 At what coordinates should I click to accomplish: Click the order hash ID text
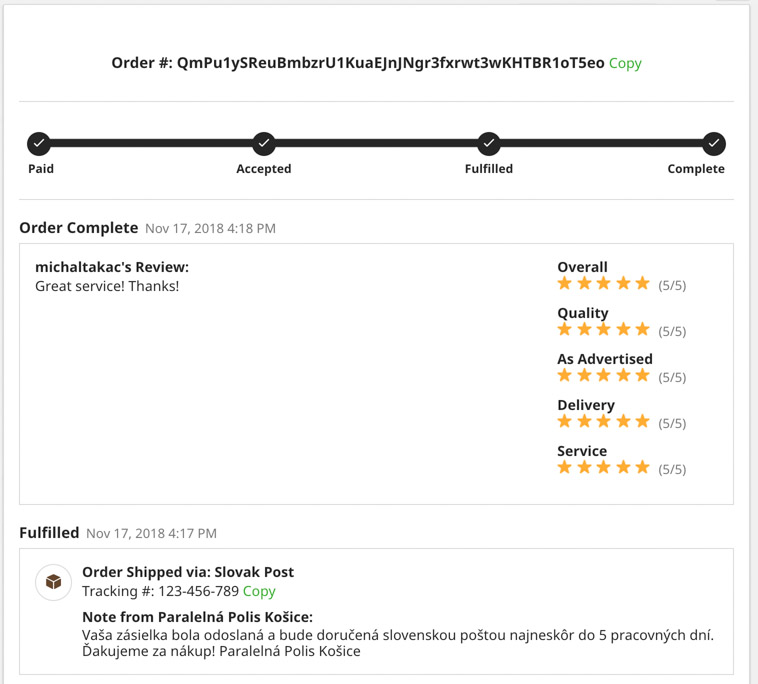point(391,63)
